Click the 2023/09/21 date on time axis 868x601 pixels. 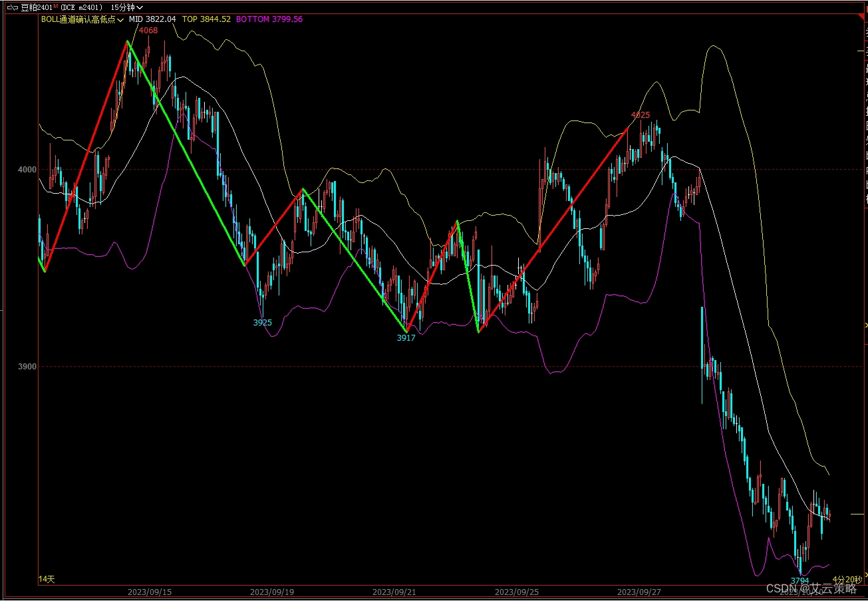(394, 592)
